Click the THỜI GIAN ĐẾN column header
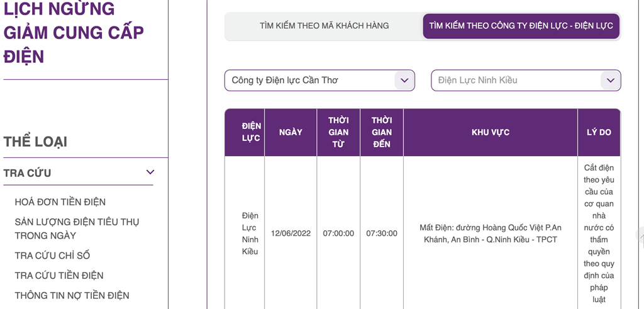 point(382,132)
